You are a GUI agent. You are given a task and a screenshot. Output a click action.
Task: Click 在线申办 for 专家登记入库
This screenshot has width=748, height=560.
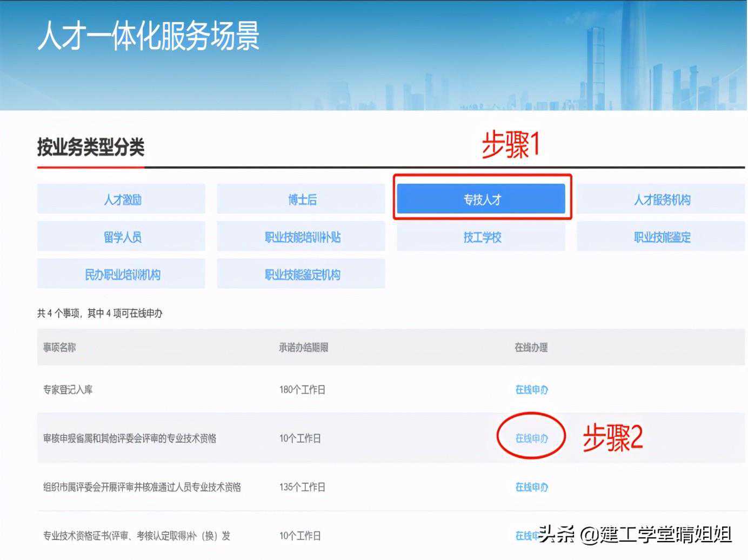531,390
